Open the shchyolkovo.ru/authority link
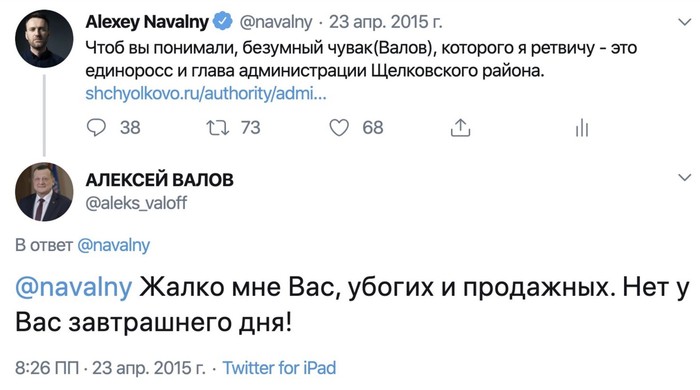Screen dimensions: 700x390 [206, 94]
